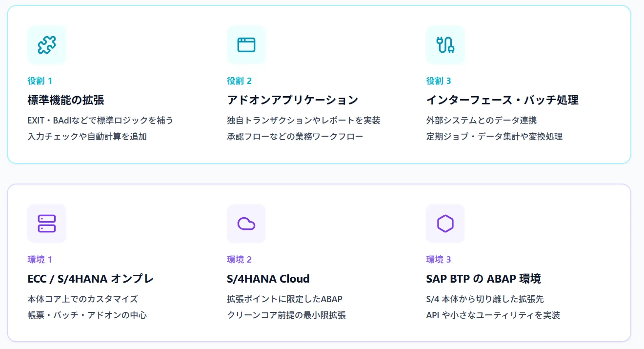Click the クリーンコア前提の最小限拡張 text
Image resolution: width=644 pixels, height=349 pixels.
tap(286, 315)
